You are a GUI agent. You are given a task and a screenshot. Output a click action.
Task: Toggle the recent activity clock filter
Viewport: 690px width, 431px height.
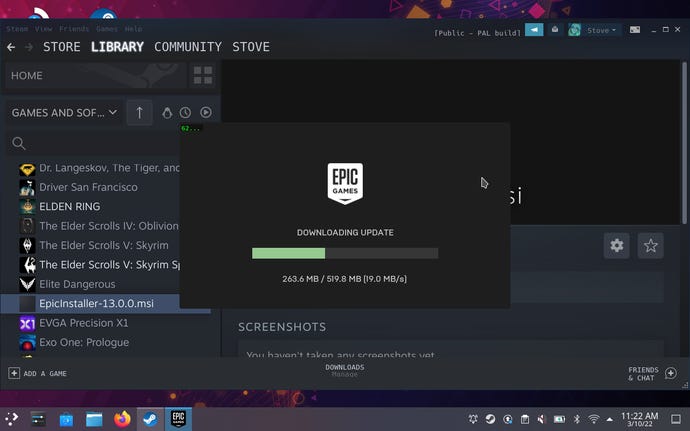[x=185, y=113]
